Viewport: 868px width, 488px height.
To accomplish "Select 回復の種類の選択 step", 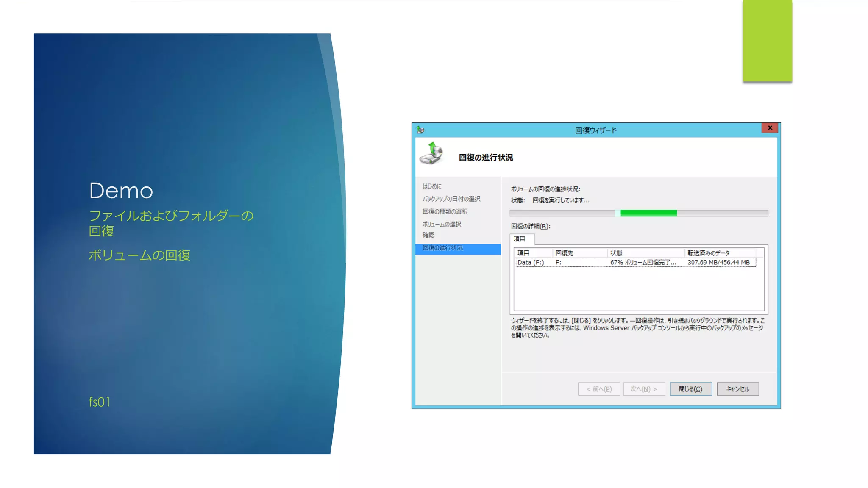I will tap(445, 211).
